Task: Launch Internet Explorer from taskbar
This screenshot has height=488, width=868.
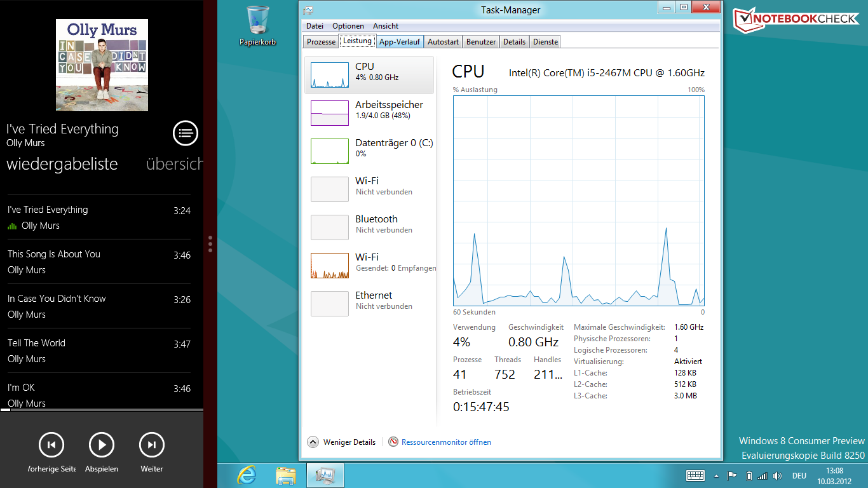Action: [x=247, y=475]
